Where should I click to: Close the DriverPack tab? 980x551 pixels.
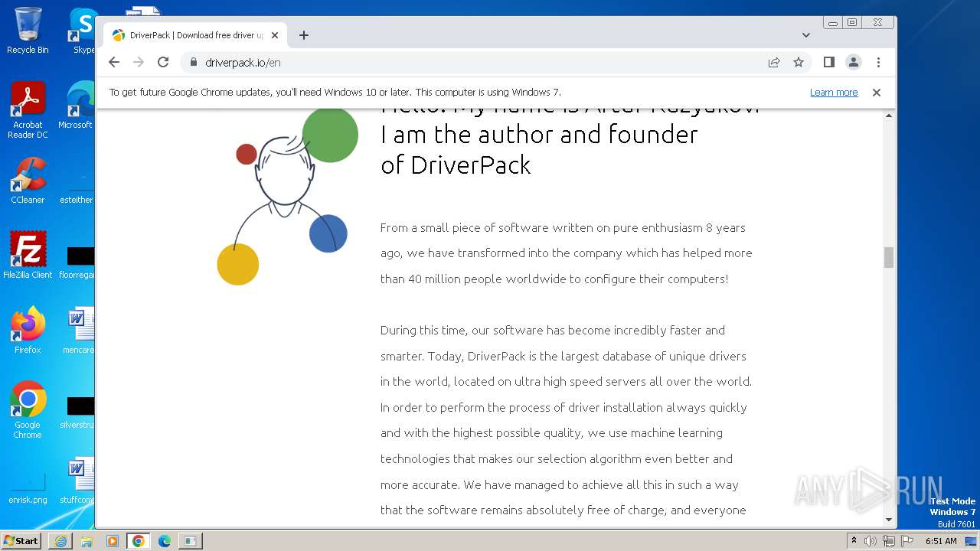(275, 35)
